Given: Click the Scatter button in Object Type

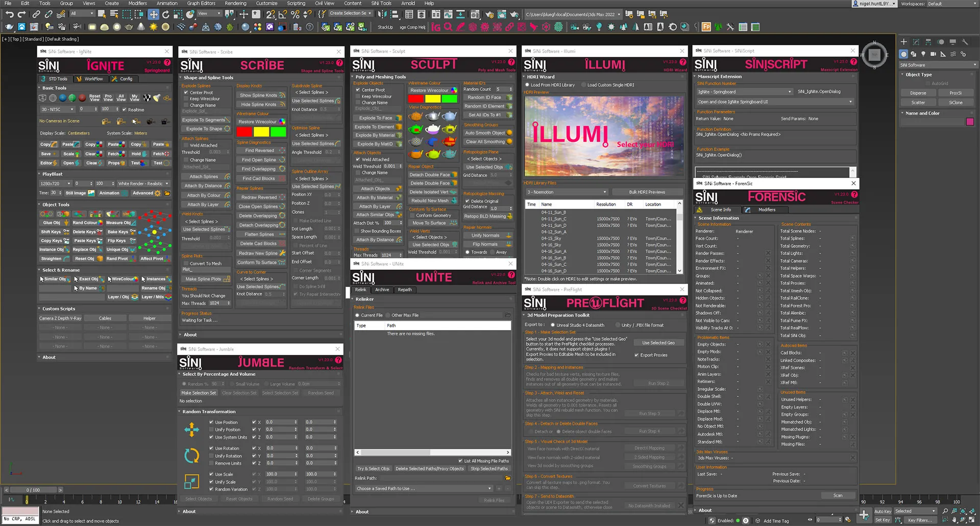Looking at the screenshot, I should [918, 102].
